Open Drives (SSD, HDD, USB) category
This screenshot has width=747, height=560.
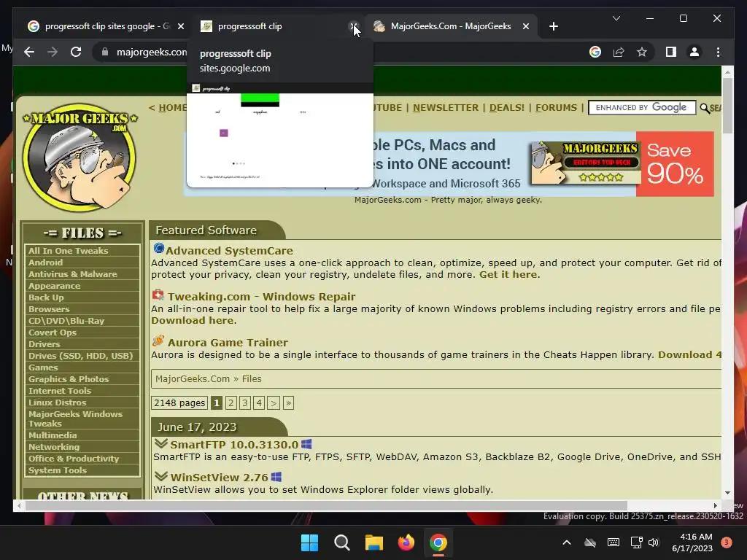click(80, 356)
